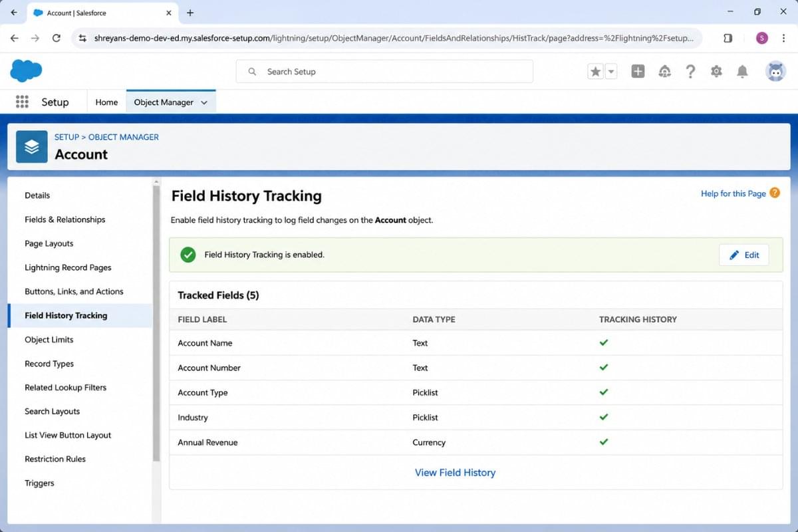
Task: Click the green enabled checkmark icon
Action: coord(188,255)
